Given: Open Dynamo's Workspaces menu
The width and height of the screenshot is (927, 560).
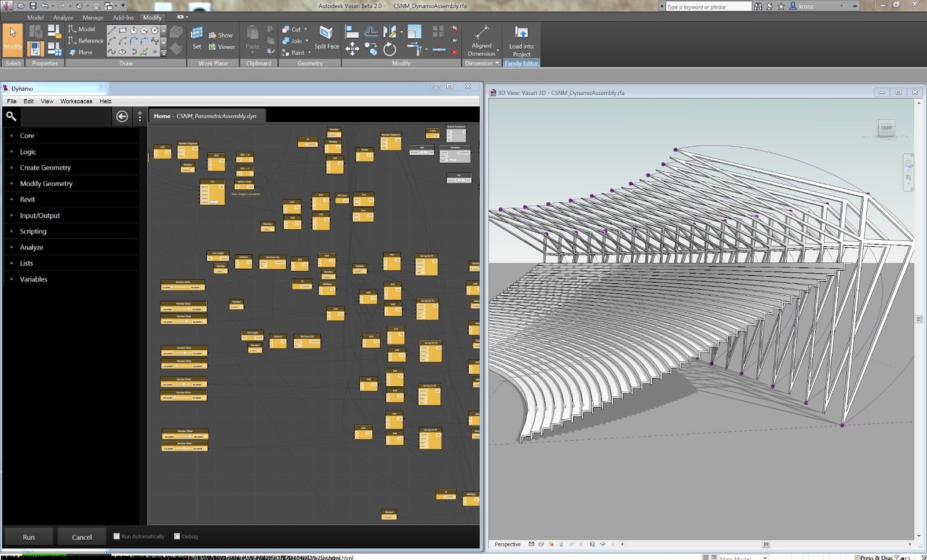Looking at the screenshot, I should pos(76,101).
